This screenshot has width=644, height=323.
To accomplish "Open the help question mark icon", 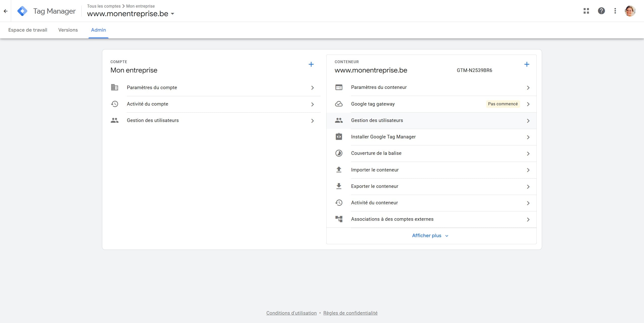I will pyautogui.click(x=601, y=11).
